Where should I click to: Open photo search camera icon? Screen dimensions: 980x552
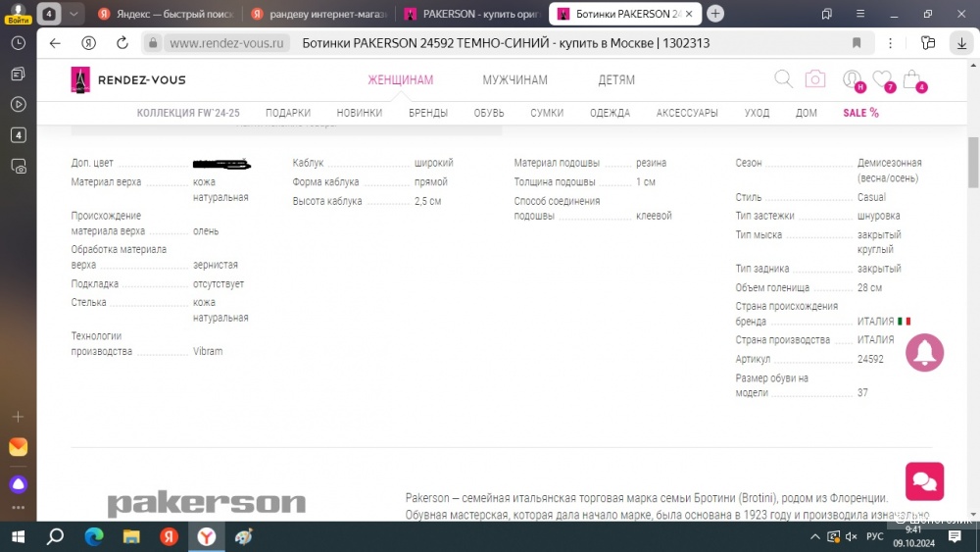pos(815,79)
